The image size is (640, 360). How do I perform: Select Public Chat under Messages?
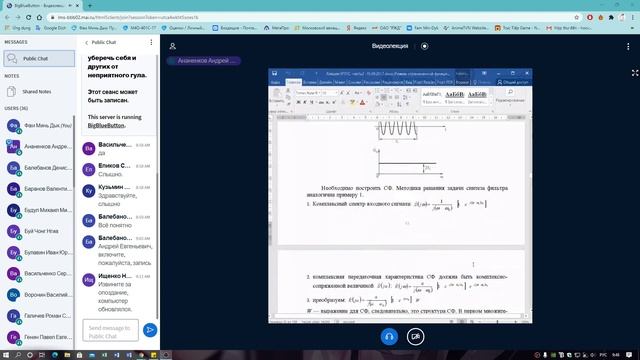[39, 58]
